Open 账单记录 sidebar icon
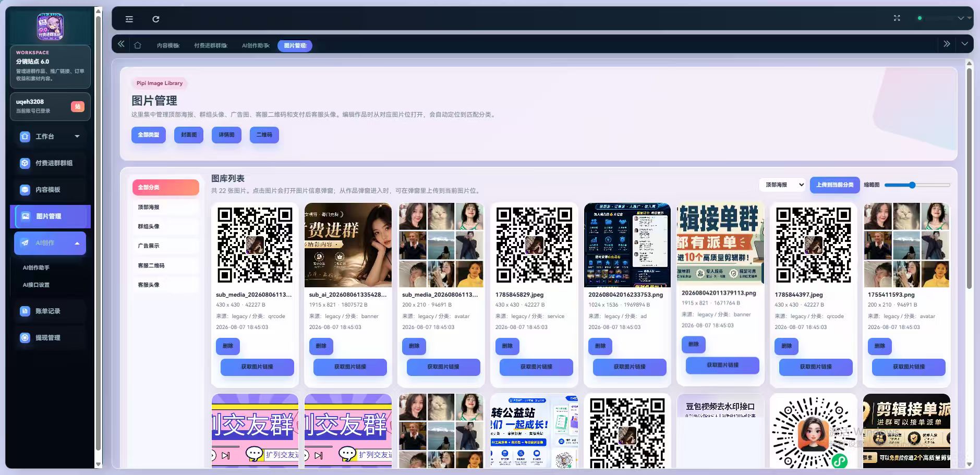Image resolution: width=980 pixels, height=475 pixels. (25, 311)
